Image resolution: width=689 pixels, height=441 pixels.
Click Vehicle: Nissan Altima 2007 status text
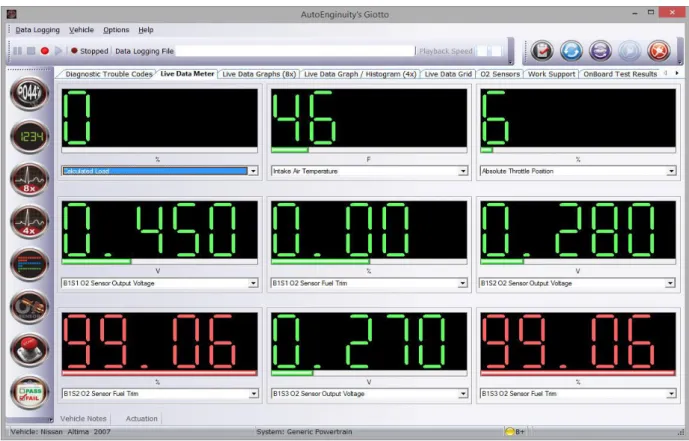[x=60, y=432]
